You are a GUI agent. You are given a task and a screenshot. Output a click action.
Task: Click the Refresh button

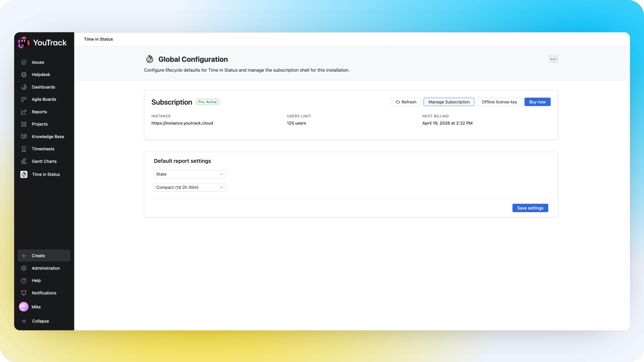pyautogui.click(x=406, y=102)
